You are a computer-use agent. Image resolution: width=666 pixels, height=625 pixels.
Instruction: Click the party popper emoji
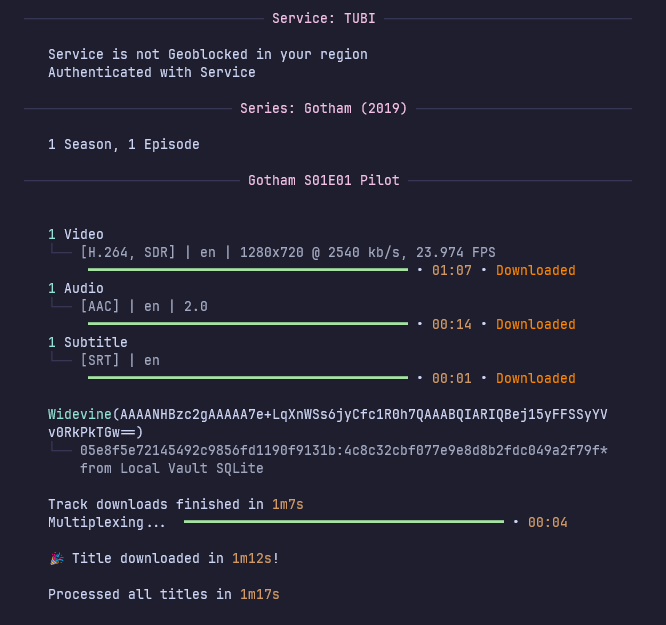click(x=55, y=558)
